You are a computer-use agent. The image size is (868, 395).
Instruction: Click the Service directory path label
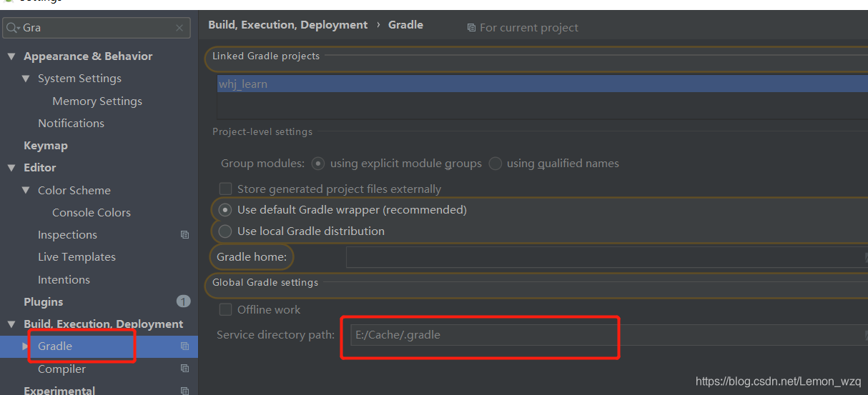(275, 334)
